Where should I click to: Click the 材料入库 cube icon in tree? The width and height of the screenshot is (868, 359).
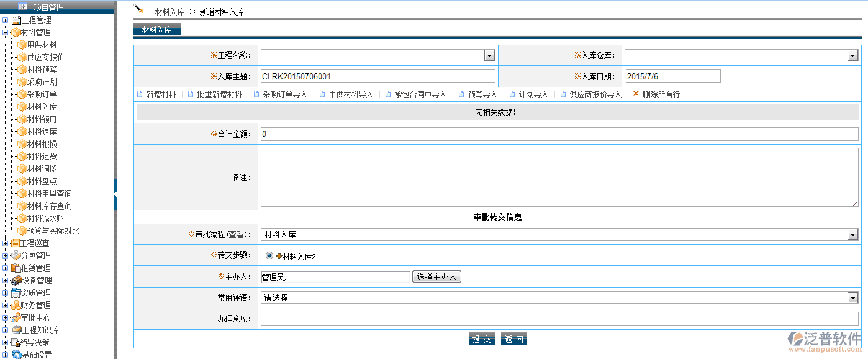tap(22, 107)
